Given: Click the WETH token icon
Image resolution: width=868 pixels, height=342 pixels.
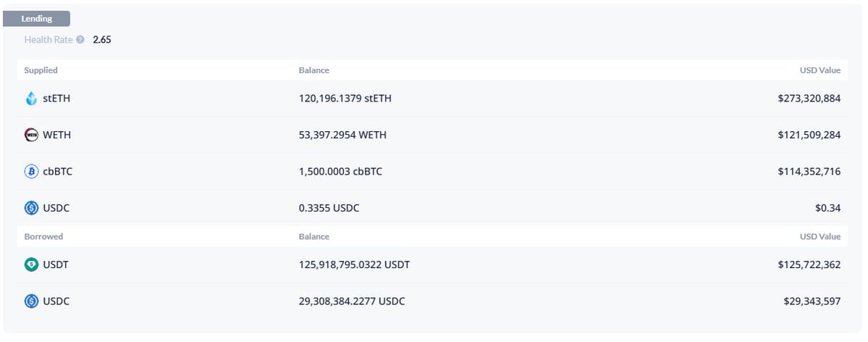Looking at the screenshot, I should [31, 135].
